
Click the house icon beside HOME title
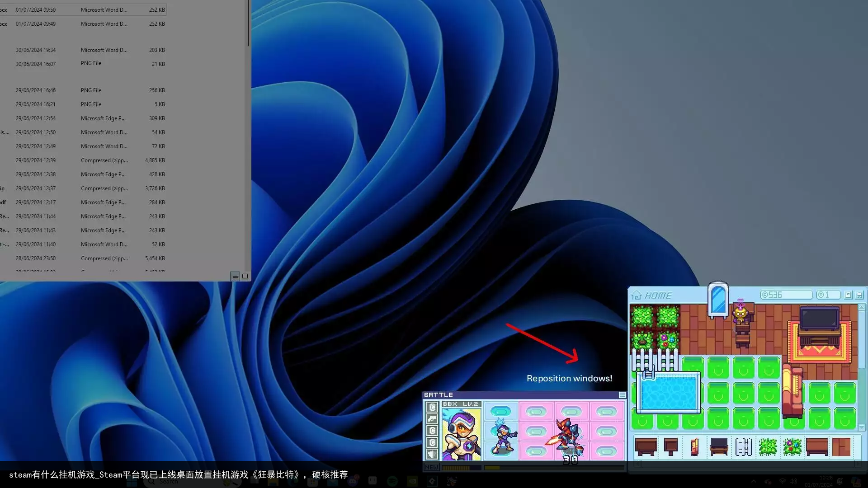637,295
